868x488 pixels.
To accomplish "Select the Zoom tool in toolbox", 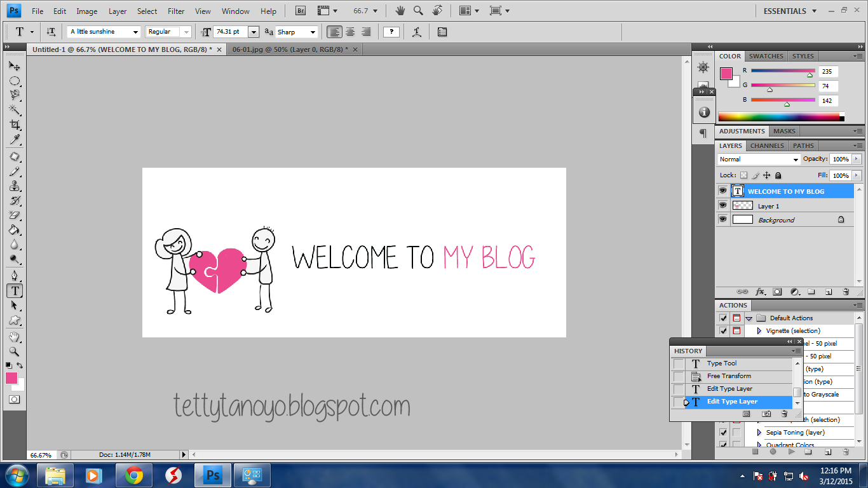I will (14, 351).
